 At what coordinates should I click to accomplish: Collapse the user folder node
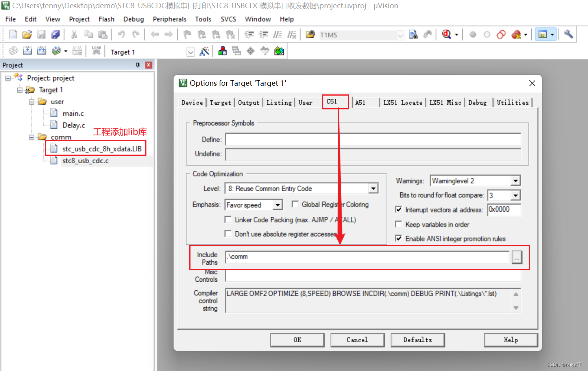pyautogui.click(x=31, y=102)
